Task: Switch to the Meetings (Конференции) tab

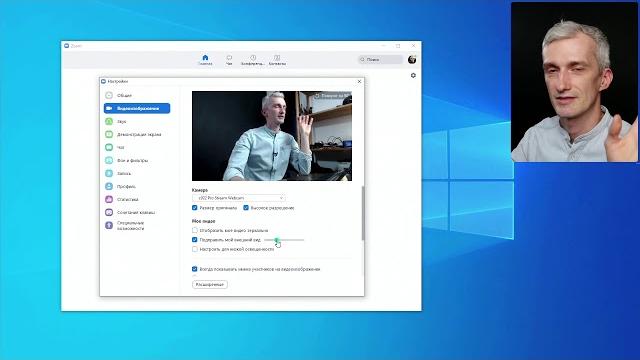Action: click(x=253, y=60)
